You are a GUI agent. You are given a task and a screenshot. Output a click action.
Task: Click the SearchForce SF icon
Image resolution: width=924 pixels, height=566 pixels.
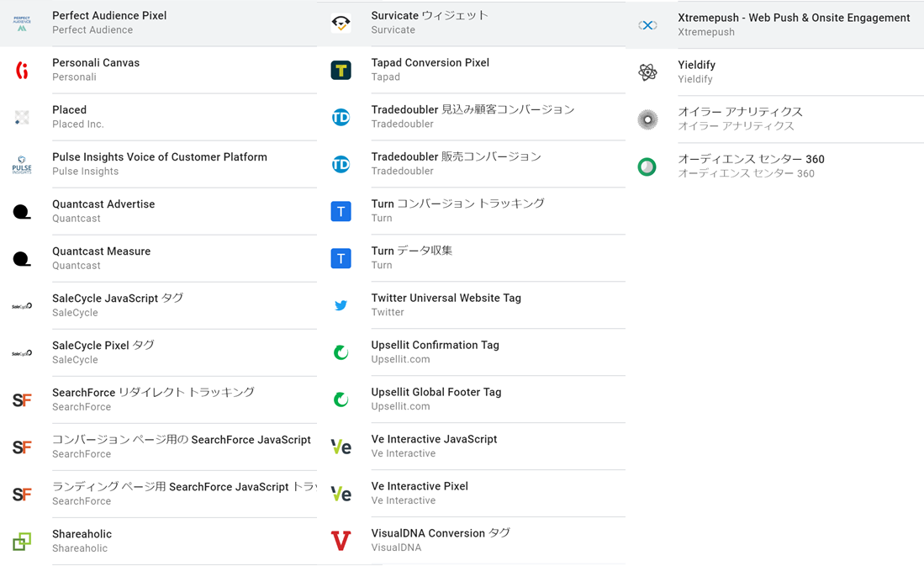pyautogui.click(x=21, y=399)
